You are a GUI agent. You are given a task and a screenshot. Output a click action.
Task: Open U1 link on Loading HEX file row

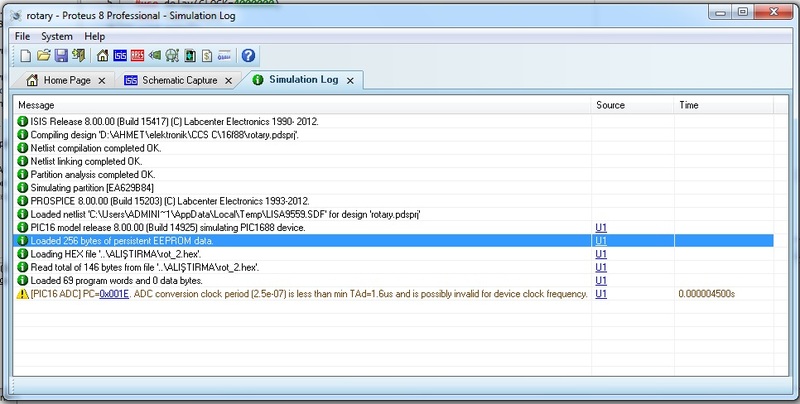[601, 254]
